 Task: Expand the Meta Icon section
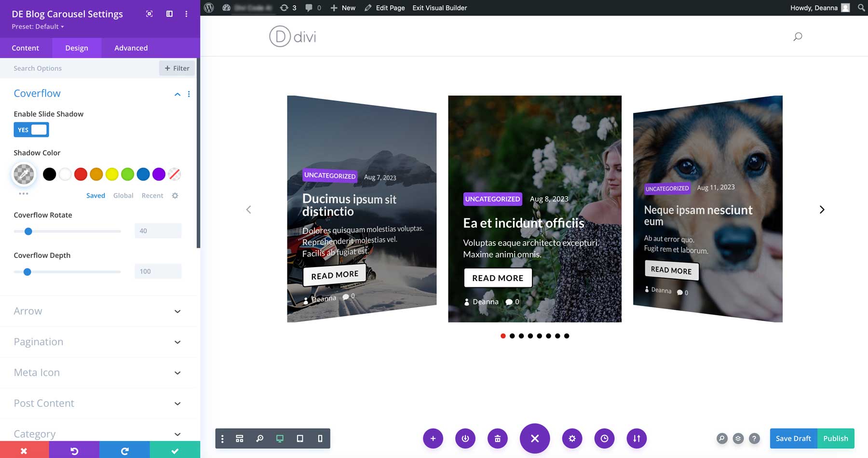coord(99,373)
